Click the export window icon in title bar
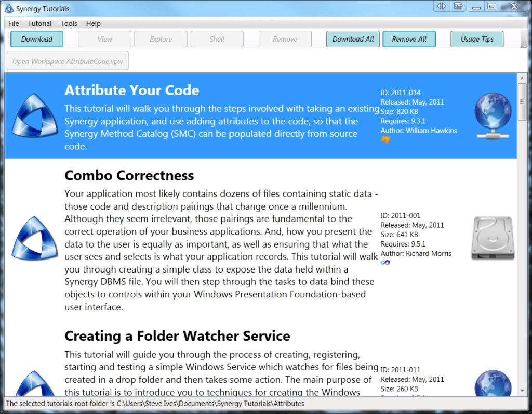532x414 pixels. pos(458,6)
